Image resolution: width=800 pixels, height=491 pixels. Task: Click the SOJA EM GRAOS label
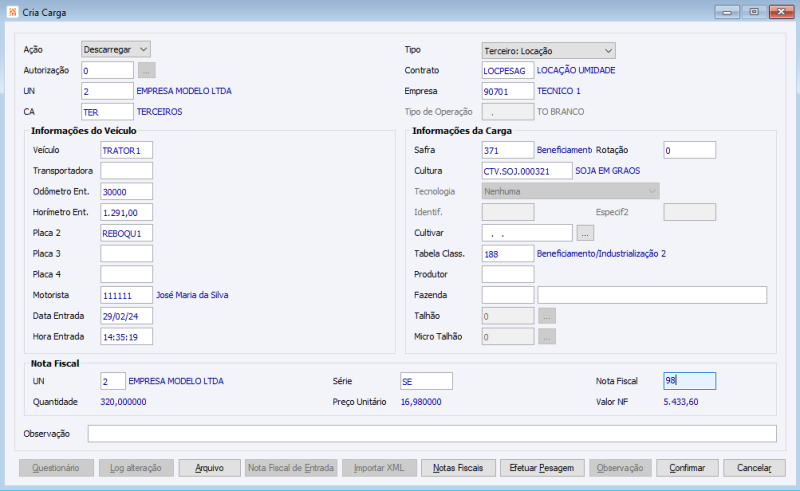608,171
